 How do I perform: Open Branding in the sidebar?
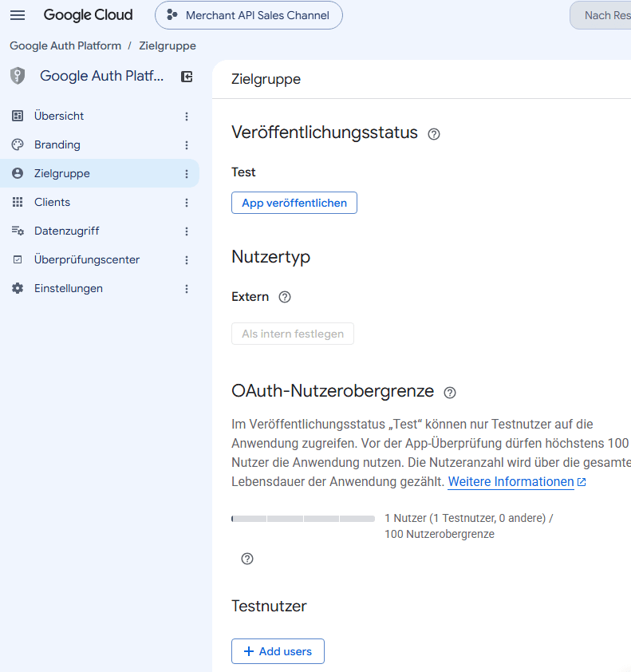[57, 145]
